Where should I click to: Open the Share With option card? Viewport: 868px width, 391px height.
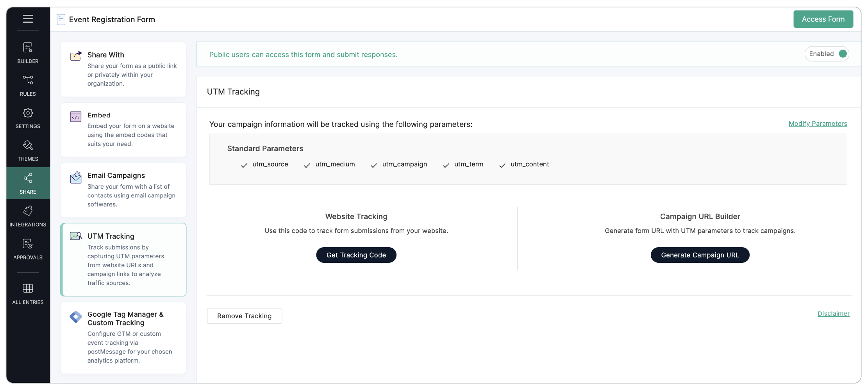(x=123, y=70)
